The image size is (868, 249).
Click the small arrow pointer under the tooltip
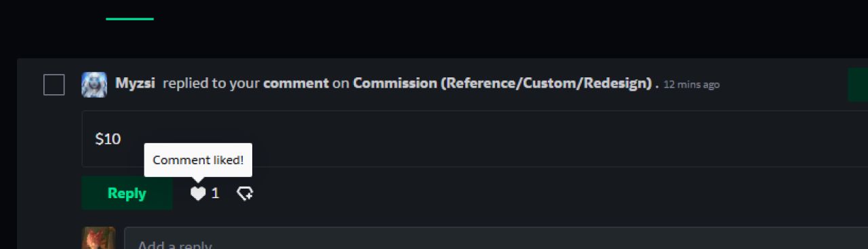[x=198, y=179]
